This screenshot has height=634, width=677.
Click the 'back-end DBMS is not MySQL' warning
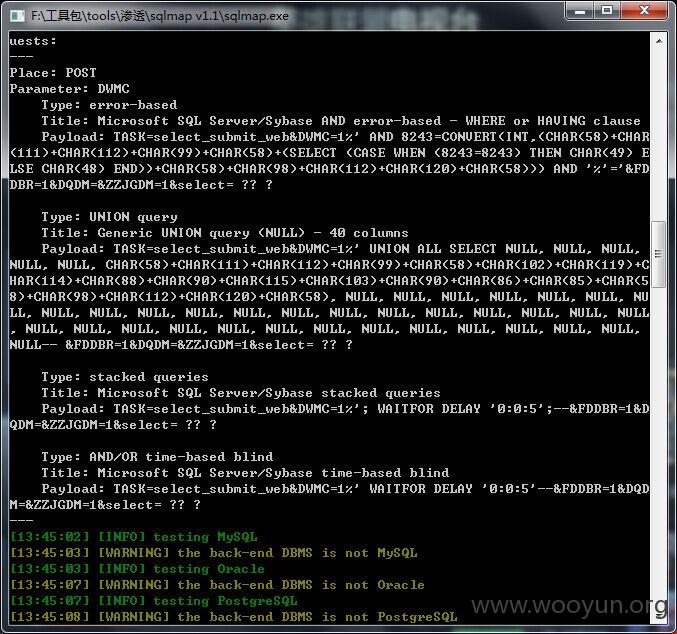[214, 553]
